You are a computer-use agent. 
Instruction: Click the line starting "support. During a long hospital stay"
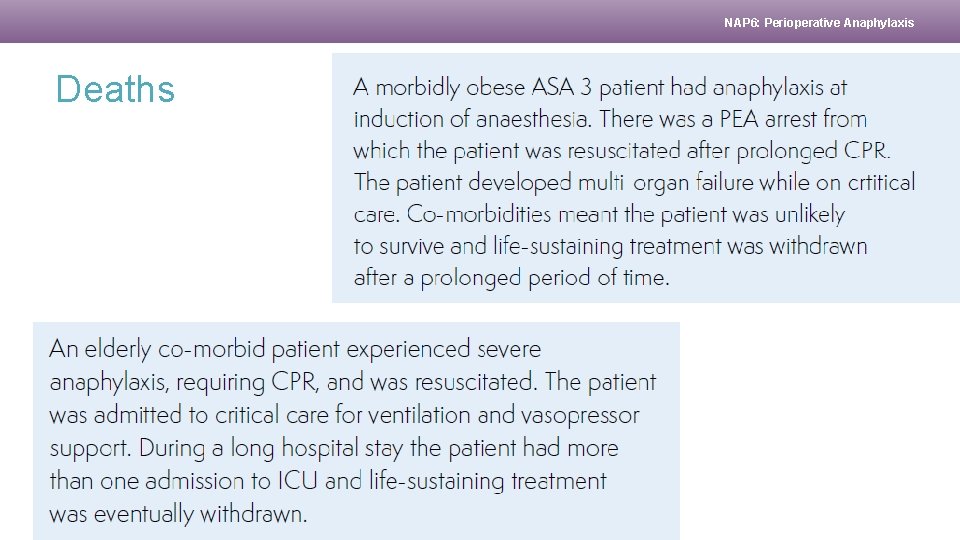pos(334,448)
